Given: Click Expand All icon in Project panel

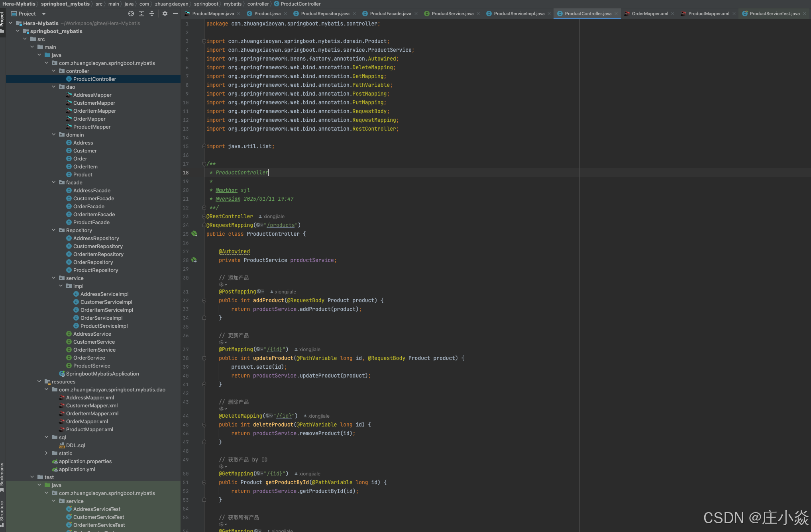Looking at the screenshot, I should pyautogui.click(x=141, y=14).
